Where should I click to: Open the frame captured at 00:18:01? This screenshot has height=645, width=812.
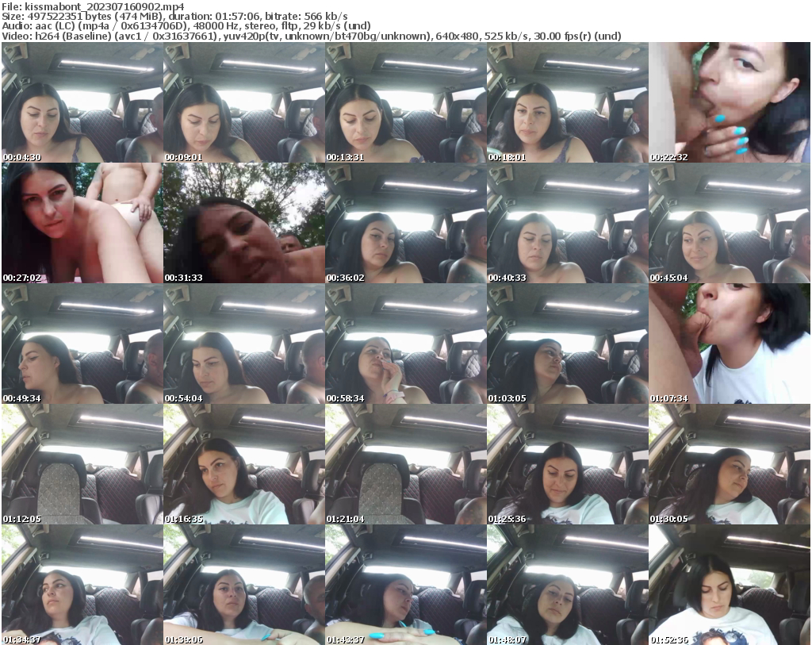tap(568, 102)
